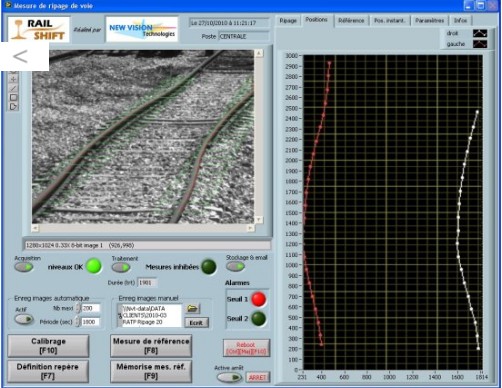Adjust the Nb maxi stepper arrows
Viewport: 502px width, 388px height.
pos(78,308)
